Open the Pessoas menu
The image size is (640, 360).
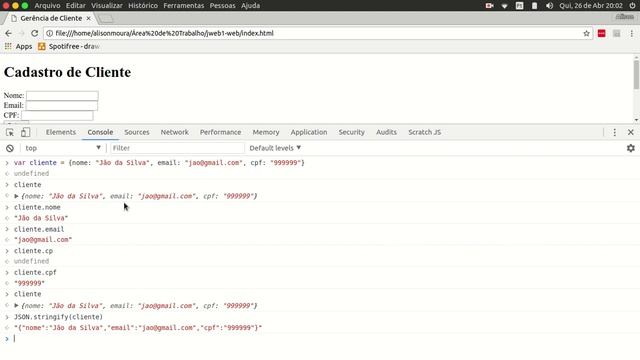pyautogui.click(x=222, y=6)
